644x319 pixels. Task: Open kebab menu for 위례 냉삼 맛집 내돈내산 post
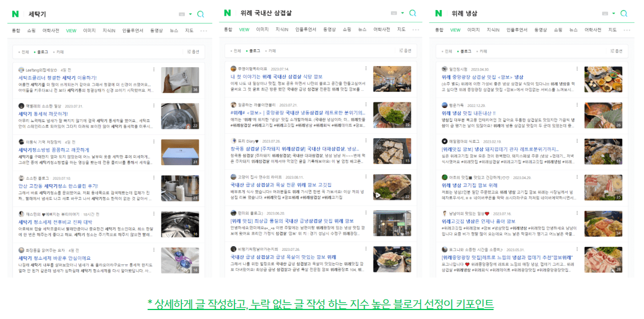577,105
